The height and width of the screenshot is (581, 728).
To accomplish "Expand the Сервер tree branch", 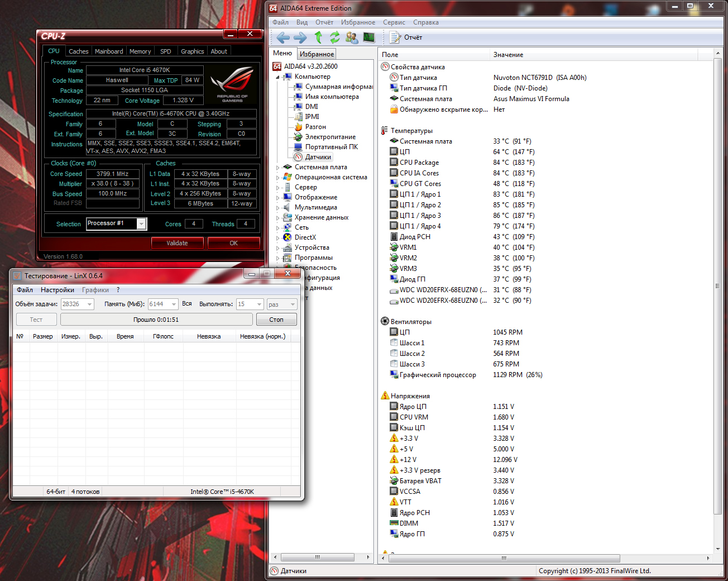I will (x=277, y=188).
